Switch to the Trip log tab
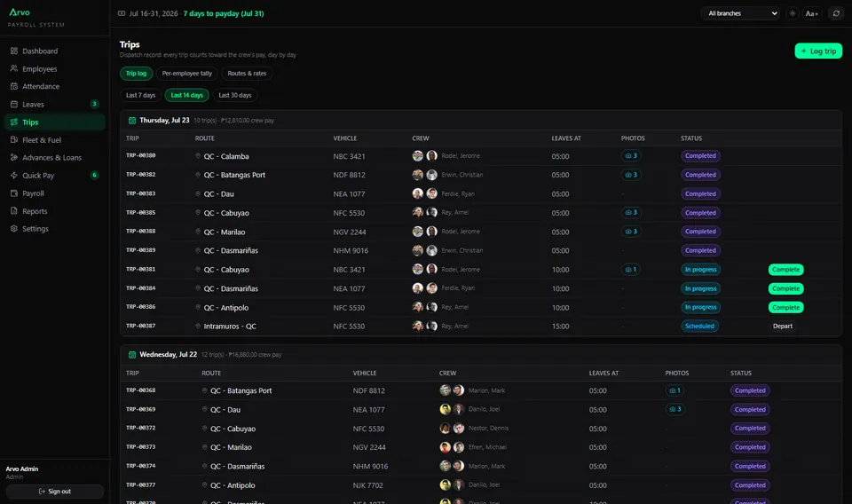This screenshot has height=504, width=852. (136, 74)
